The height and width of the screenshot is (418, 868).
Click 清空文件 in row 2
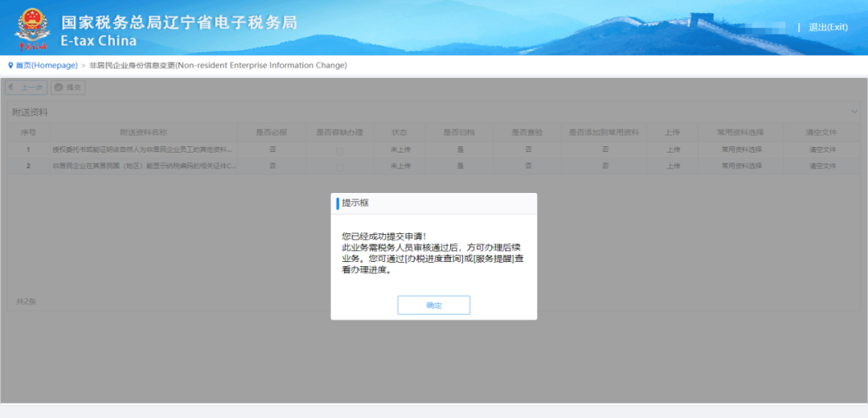tap(822, 166)
